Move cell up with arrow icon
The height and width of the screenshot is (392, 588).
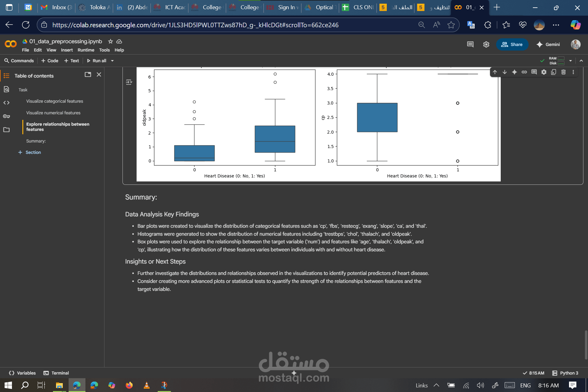495,72
